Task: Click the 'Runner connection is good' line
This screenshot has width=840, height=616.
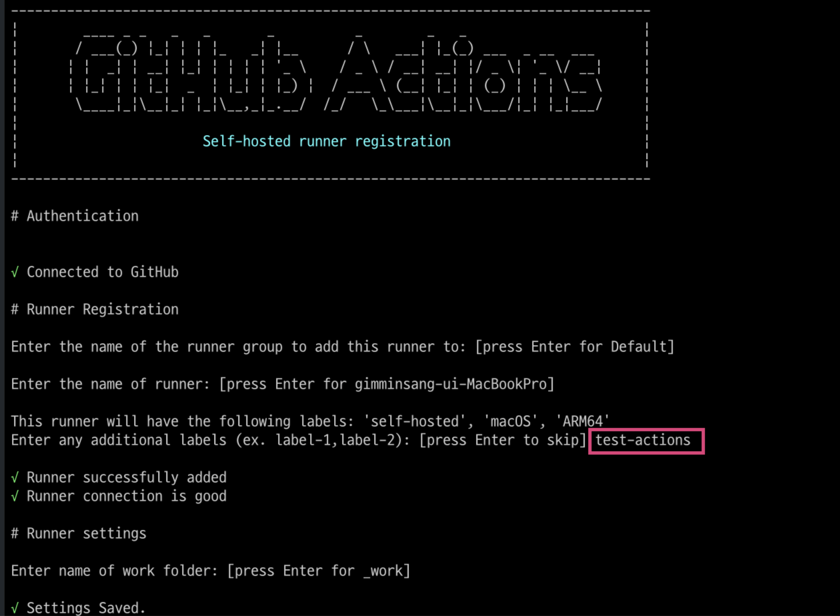Action: pos(119,496)
